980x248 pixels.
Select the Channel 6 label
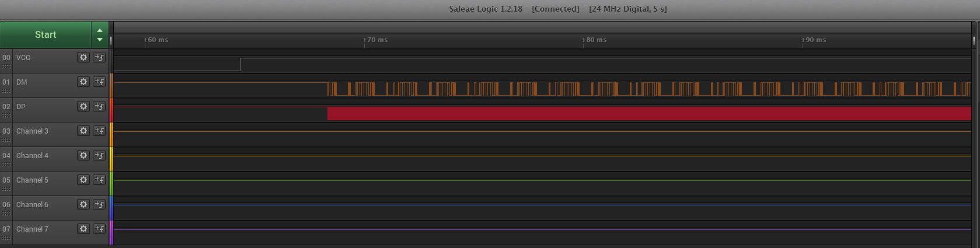coord(32,205)
